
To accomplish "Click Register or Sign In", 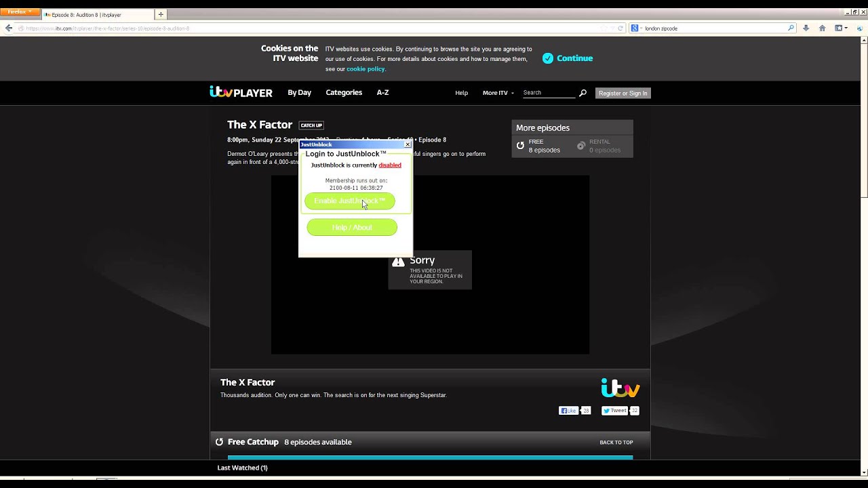I will point(623,94).
